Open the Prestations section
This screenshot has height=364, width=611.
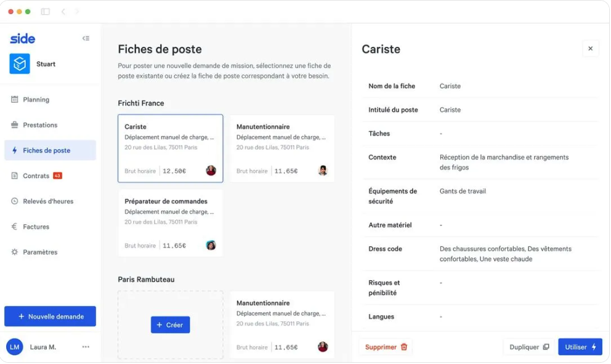pyautogui.click(x=40, y=125)
